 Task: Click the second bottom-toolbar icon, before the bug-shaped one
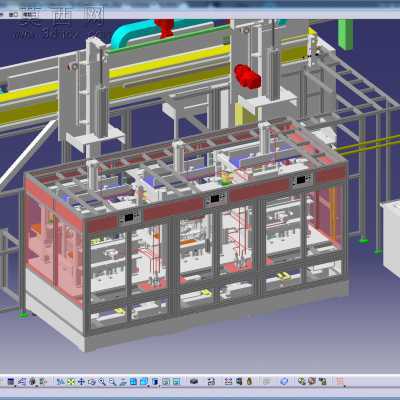click(22, 381)
